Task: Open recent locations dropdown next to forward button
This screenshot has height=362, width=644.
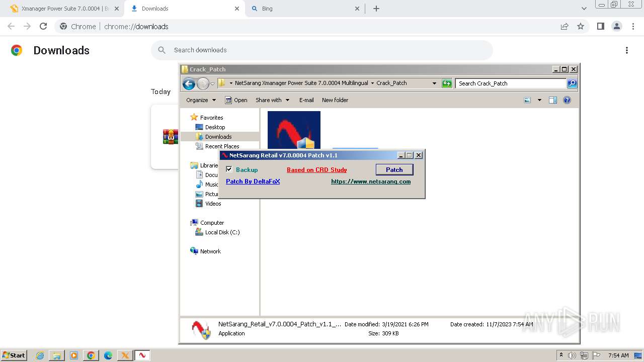Action: point(212,83)
